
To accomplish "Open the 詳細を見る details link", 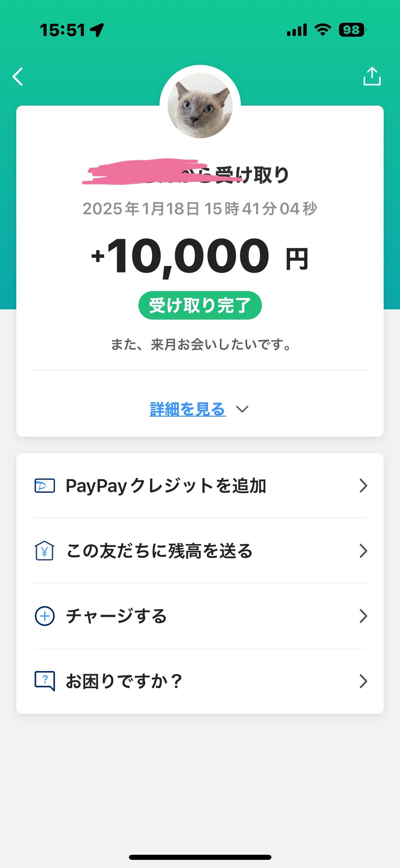I will click(x=188, y=409).
